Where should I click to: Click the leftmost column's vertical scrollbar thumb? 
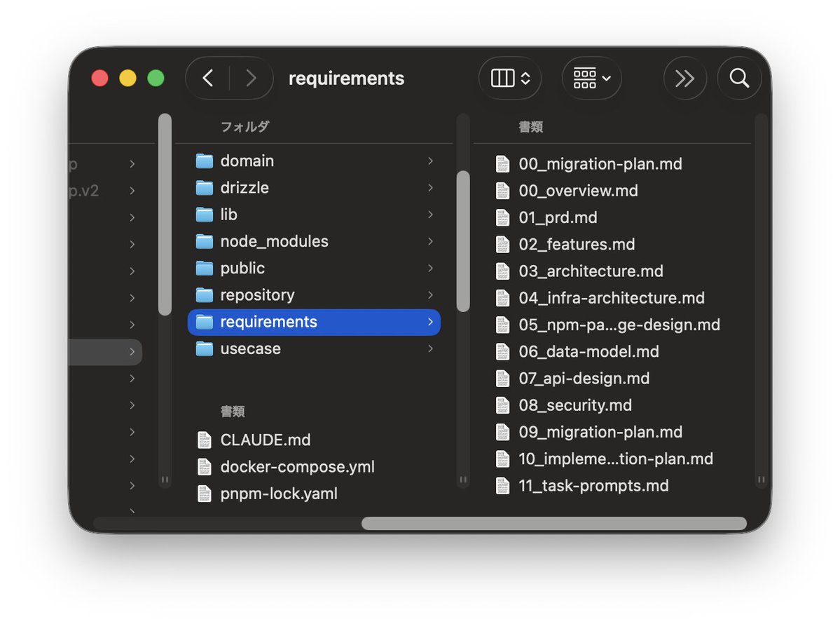pos(165,215)
